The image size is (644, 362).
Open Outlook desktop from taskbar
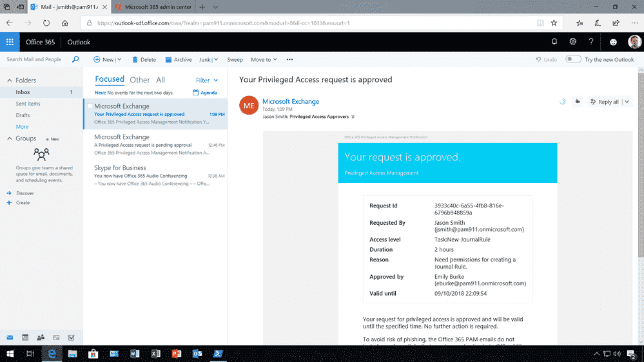(x=197, y=354)
